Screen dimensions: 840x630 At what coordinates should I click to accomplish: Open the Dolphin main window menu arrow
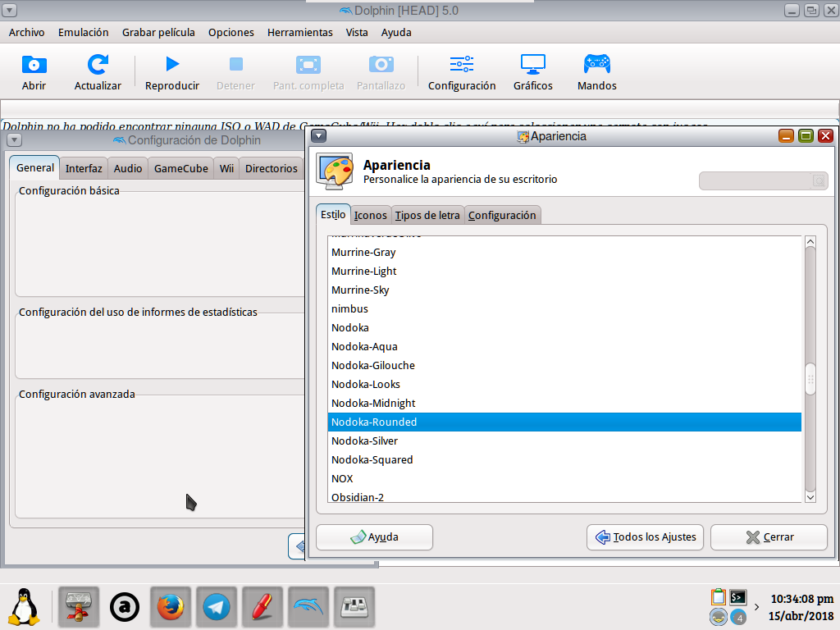pyautogui.click(x=10, y=10)
